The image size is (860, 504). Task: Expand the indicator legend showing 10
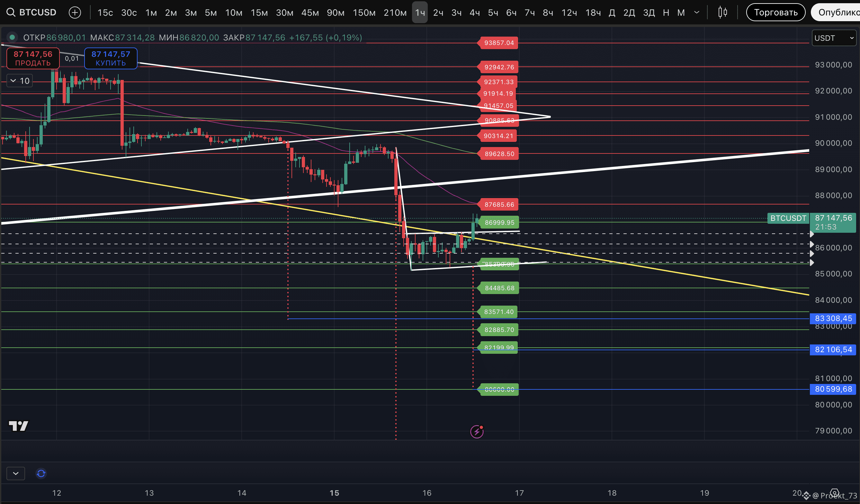pyautogui.click(x=20, y=81)
